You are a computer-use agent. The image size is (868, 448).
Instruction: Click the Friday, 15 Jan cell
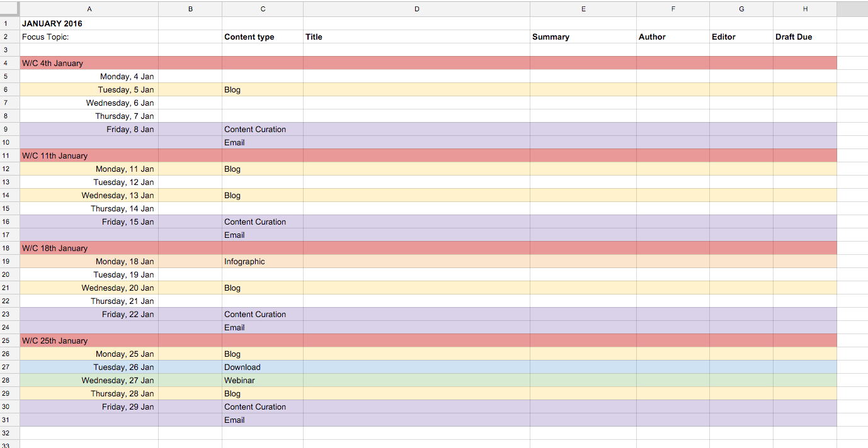click(89, 222)
